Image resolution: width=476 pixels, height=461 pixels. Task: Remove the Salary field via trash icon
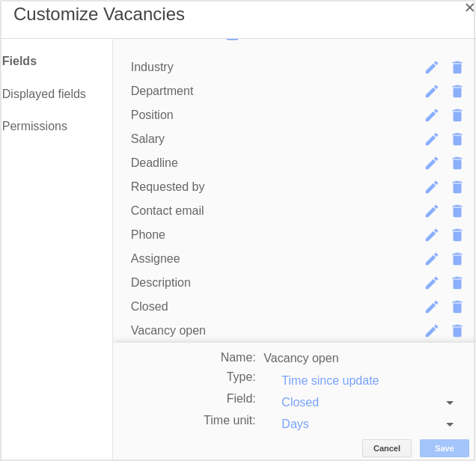coord(457,139)
